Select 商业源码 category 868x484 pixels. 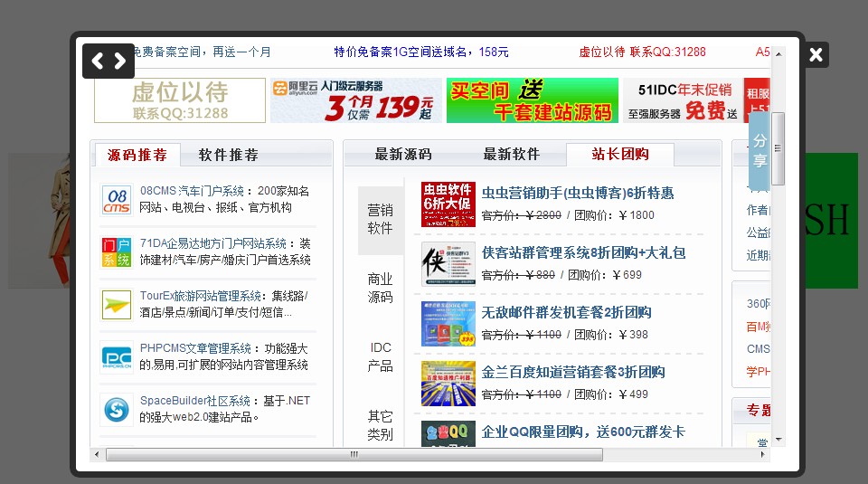381,288
